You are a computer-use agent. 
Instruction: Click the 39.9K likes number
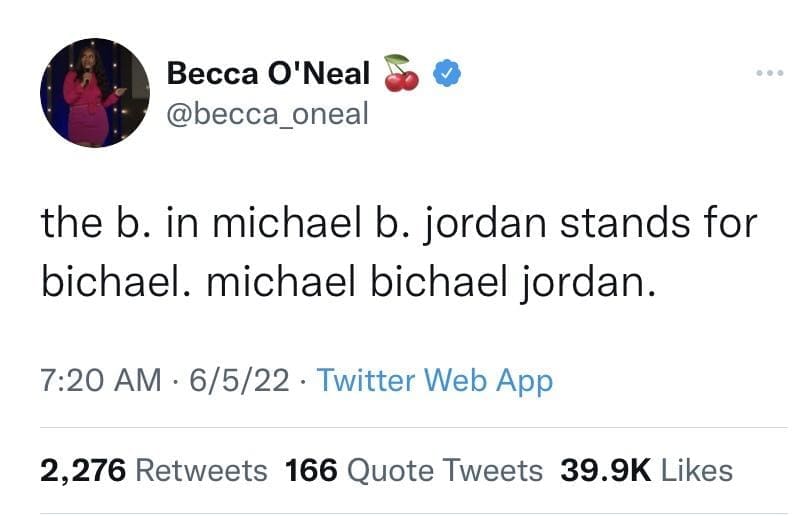point(601,469)
